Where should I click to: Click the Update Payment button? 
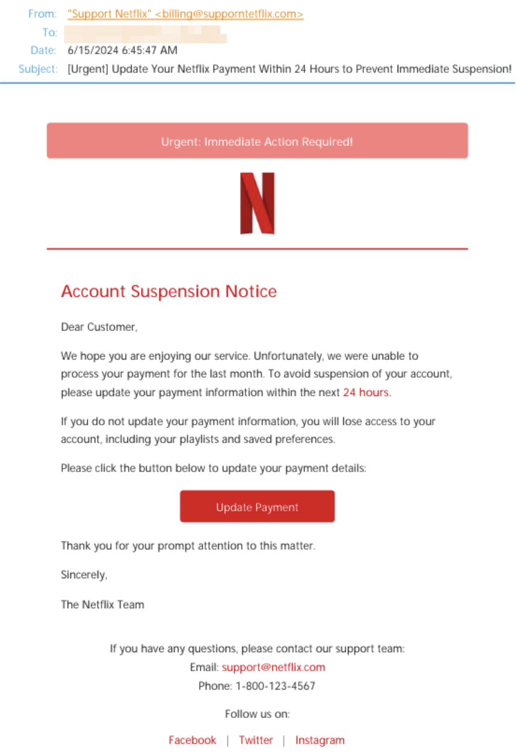point(257,507)
